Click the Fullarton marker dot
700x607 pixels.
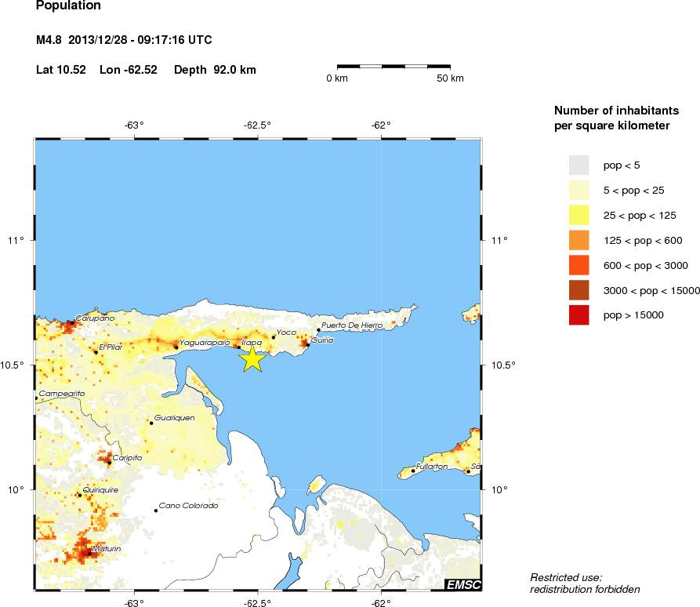coord(413,471)
